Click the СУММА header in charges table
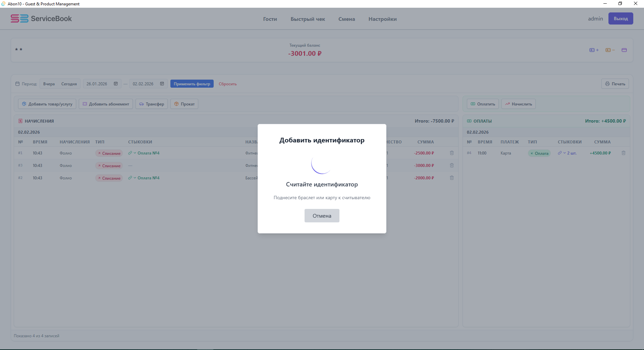 click(x=425, y=142)
